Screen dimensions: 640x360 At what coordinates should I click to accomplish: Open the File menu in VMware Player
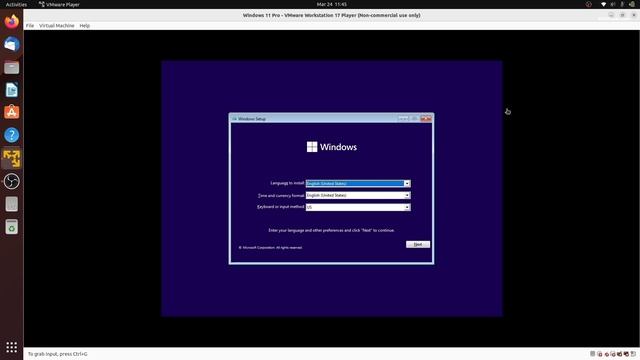tap(30, 26)
